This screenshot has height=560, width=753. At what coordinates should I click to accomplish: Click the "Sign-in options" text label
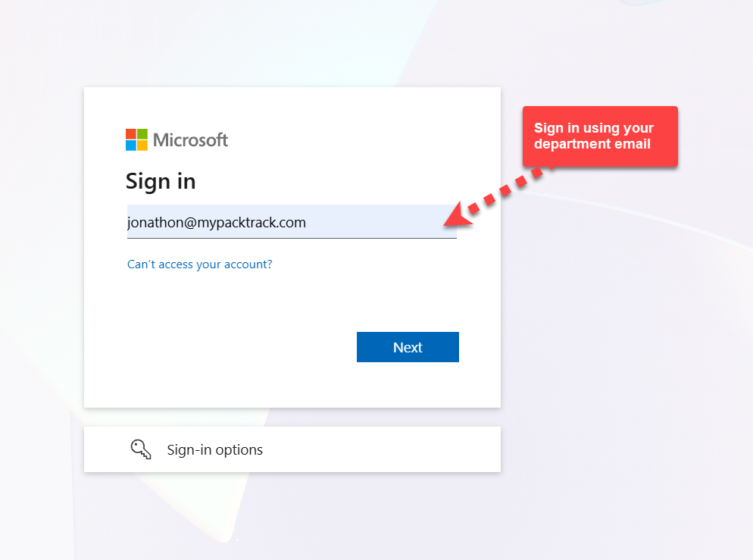point(214,449)
